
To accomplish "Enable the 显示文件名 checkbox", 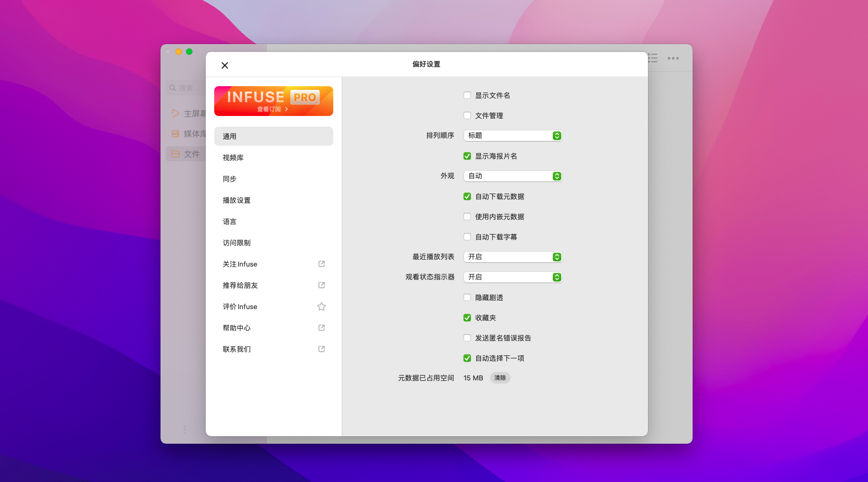I will click(467, 95).
